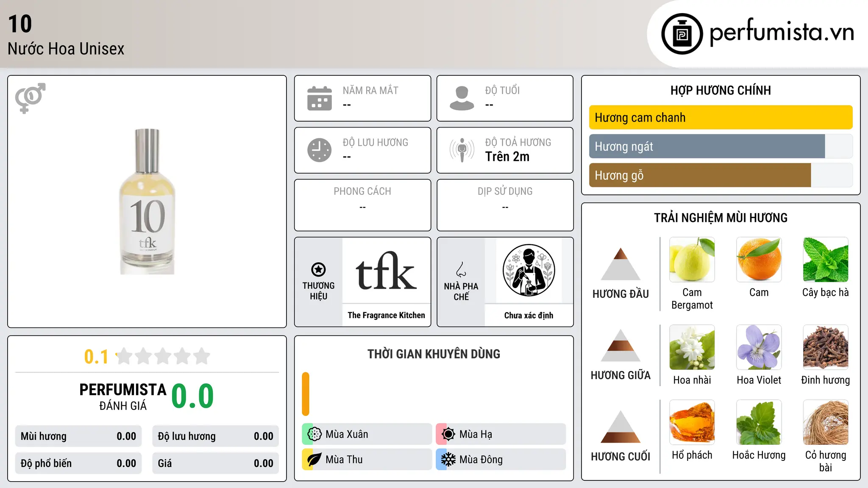Click the Giá score row
This screenshot has height=488, width=868.
click(215, 463)
